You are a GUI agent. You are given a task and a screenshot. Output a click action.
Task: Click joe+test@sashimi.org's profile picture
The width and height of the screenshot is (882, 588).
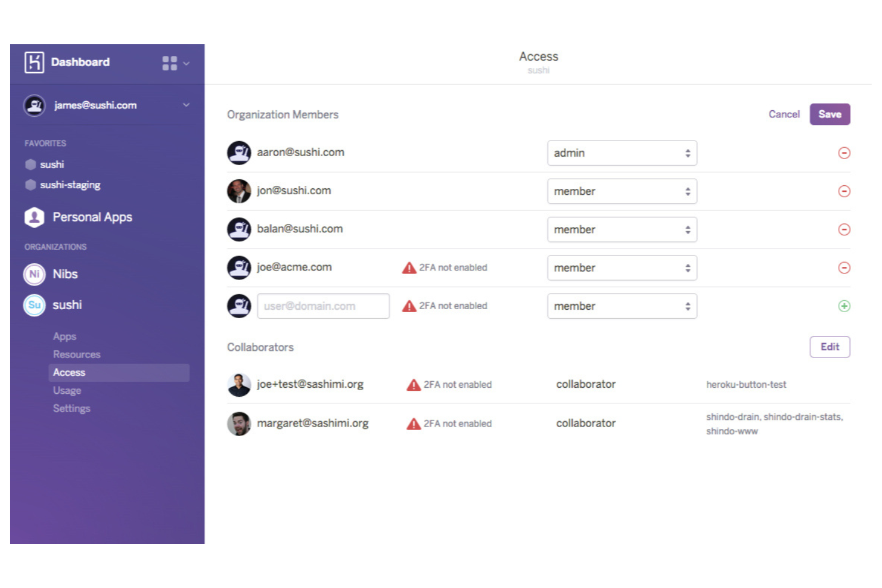point(239,384)
